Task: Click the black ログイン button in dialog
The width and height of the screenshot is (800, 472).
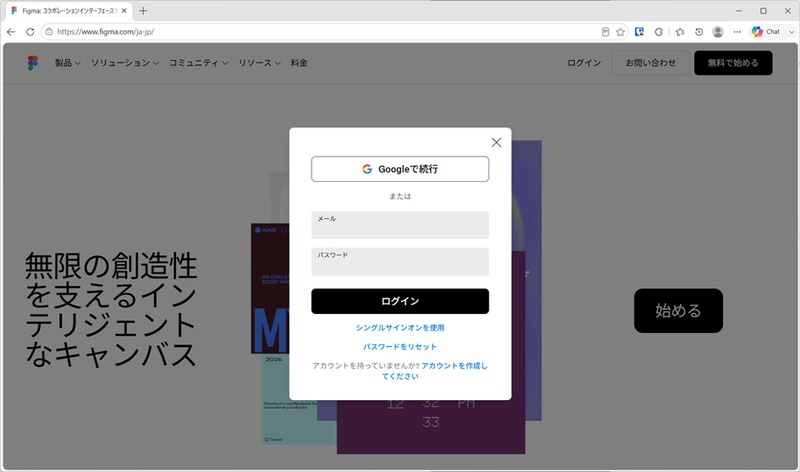Action: coord(400,301)
